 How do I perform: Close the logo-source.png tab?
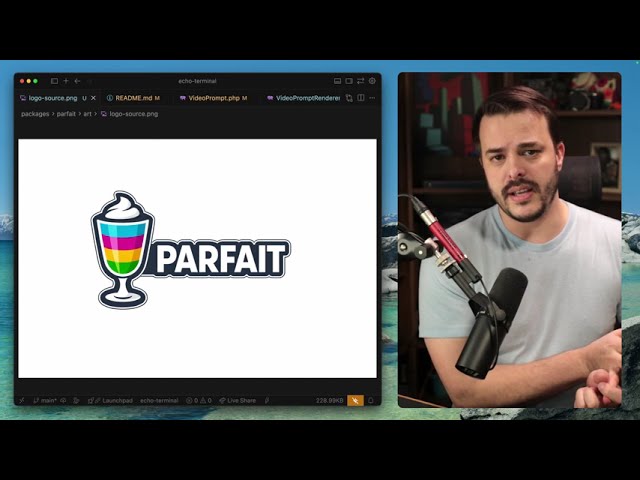93,98
